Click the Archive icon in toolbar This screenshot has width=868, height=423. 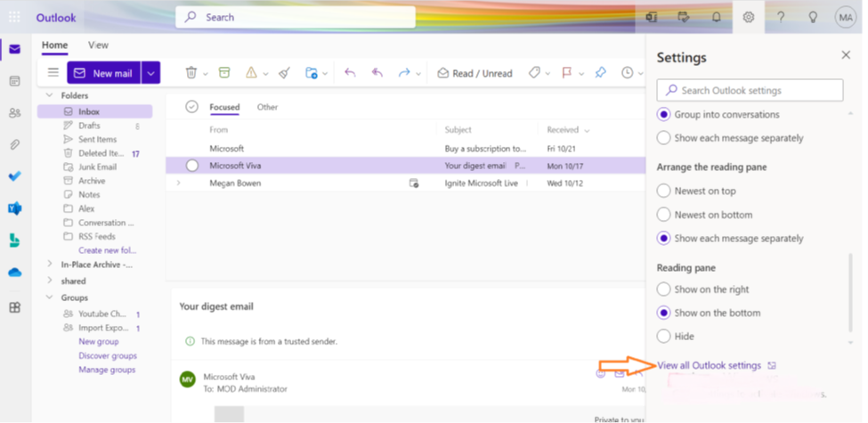point(224,72)
